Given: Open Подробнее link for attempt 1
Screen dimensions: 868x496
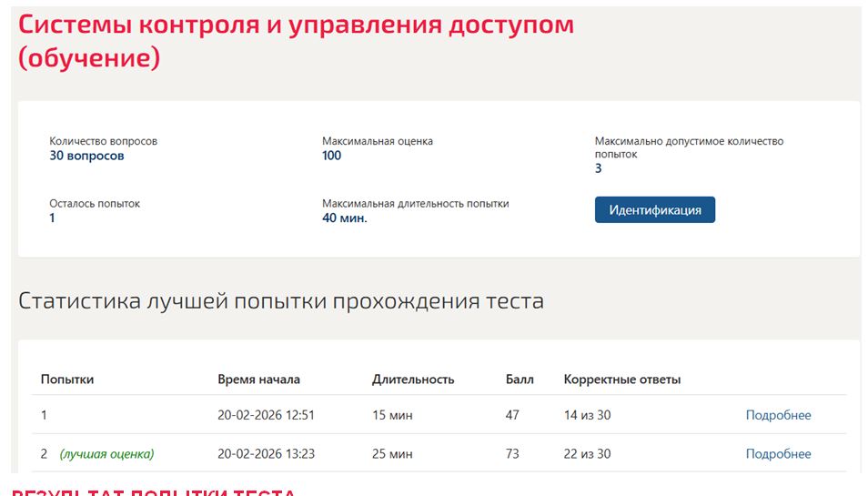Looking at the screenshot, I should pyautogui.click(x=778, y=415).
